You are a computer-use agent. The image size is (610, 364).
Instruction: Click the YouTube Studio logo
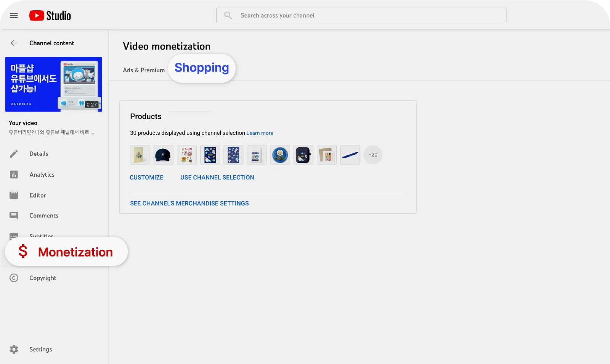coord(50,16)
